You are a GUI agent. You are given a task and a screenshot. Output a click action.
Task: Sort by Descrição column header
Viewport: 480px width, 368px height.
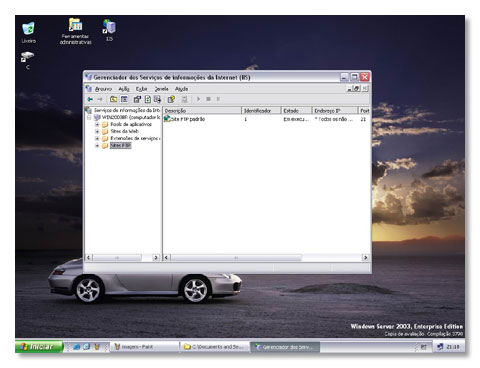click(x=202, y=110)
